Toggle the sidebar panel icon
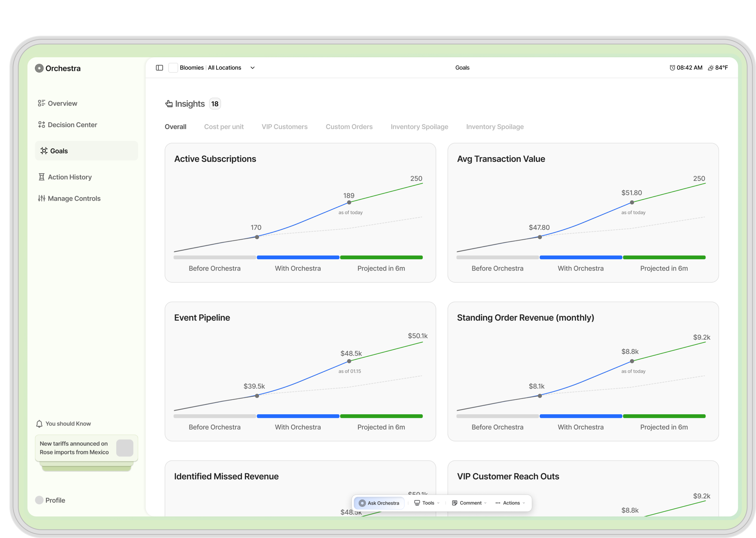The height and width of the screenshot is (538, 756). 160,68
